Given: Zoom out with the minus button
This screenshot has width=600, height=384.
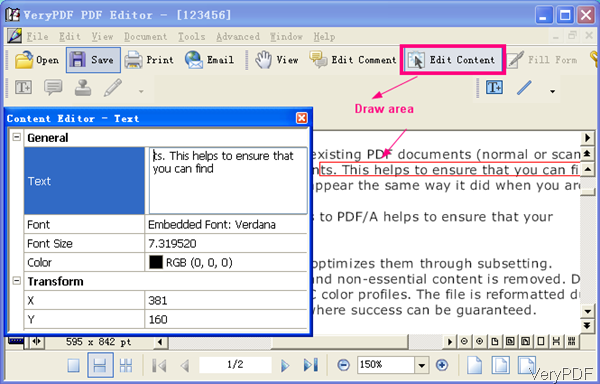Looking at the screenshot, I should (343, 365).
